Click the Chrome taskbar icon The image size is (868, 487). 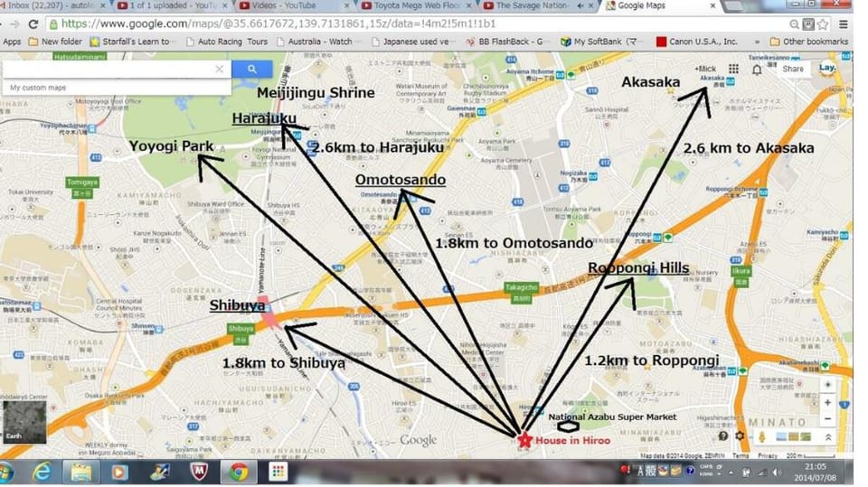point(239,472)
